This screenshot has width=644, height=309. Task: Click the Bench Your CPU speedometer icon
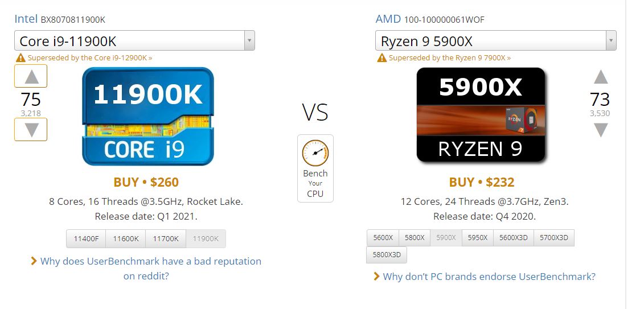click(315, 152)
